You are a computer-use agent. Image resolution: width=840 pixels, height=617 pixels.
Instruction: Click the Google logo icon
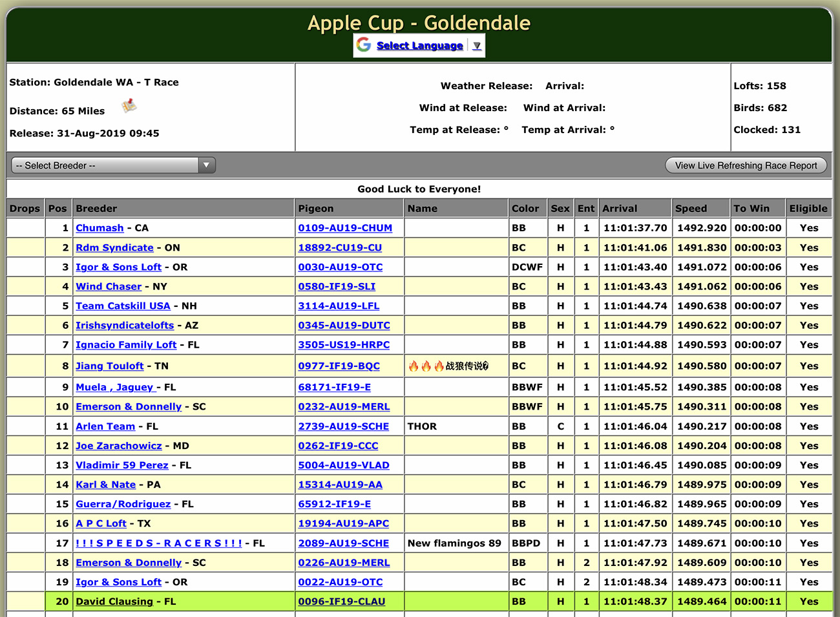click(x=364, y=45)
